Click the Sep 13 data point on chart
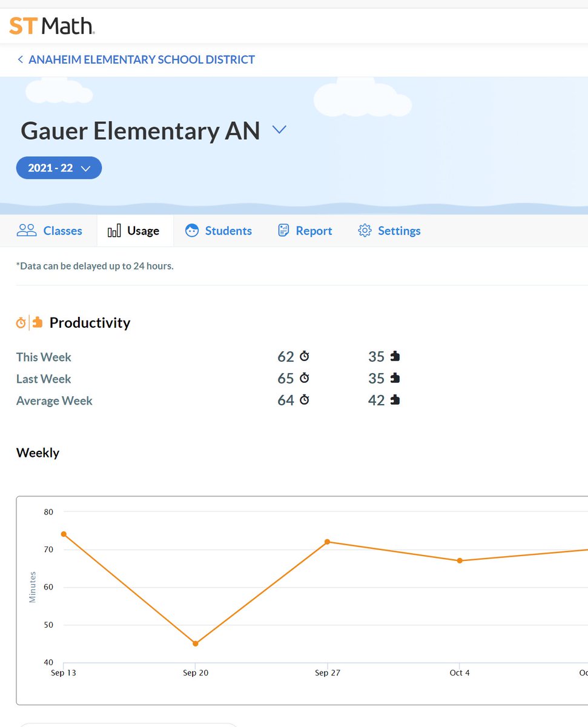Image resolution: width=588 pixels, height=727 pixels. click(x=64, y=534)
